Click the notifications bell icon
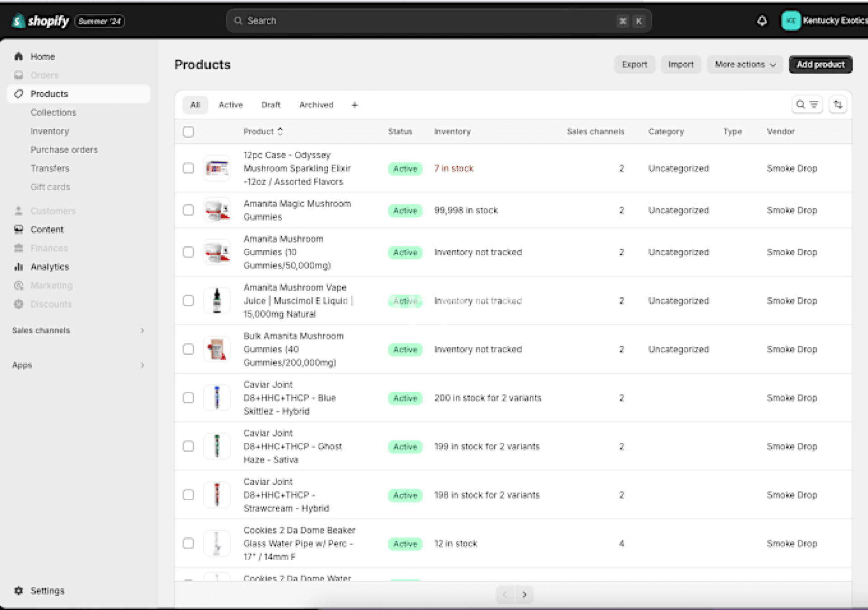 762,21
